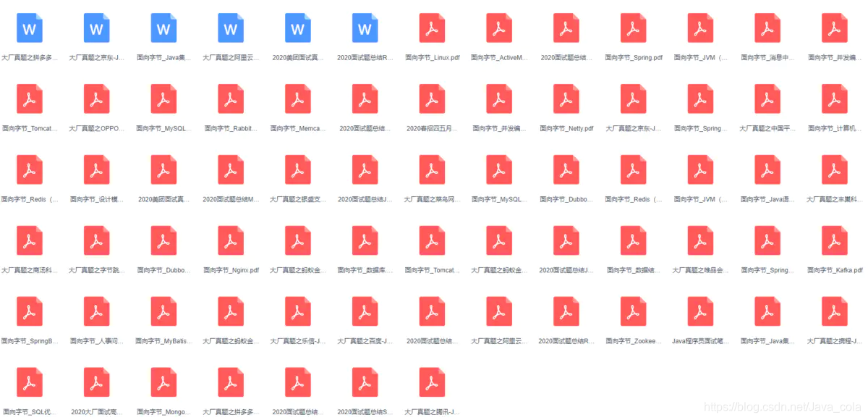This screenshot has width=868, height=420.
Task: Select the 大厂真题之银盛支 PDF icon
Action: click(298, 170)
